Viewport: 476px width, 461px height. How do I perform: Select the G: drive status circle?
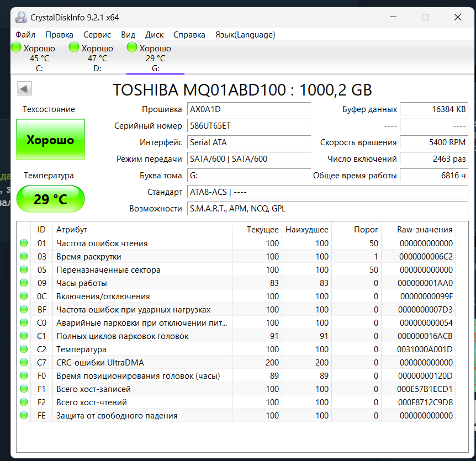pyautogui.click(x=132, y=47)
